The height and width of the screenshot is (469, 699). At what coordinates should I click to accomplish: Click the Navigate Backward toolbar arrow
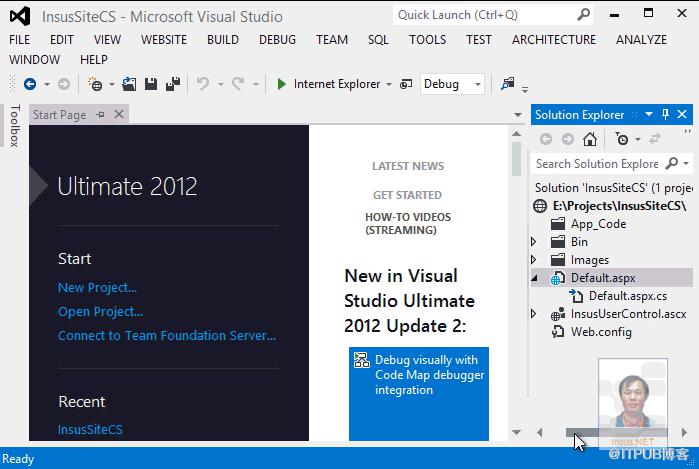(30, 84)
